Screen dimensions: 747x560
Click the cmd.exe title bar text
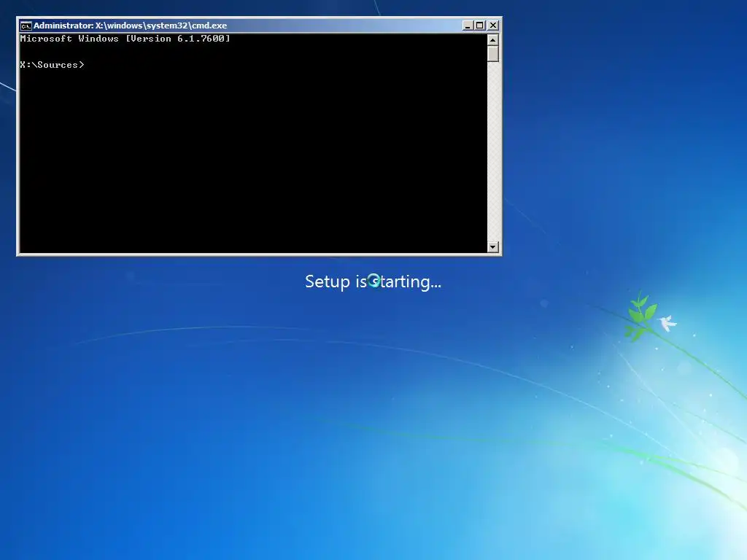click(x=130, y=26)
